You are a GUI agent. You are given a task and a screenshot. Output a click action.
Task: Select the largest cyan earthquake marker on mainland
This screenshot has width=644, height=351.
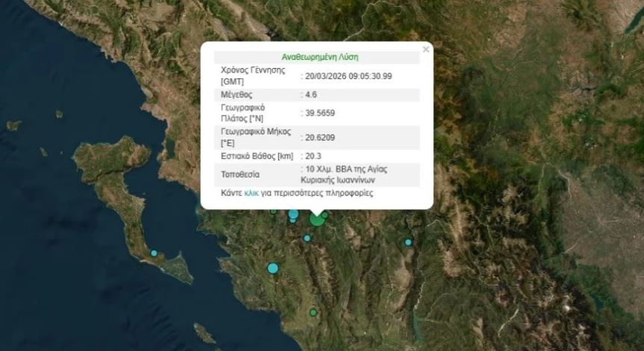click(x=273, y=268)
